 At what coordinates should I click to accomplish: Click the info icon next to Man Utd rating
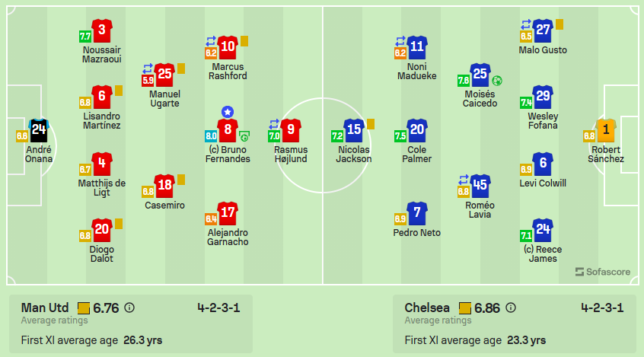129,308
